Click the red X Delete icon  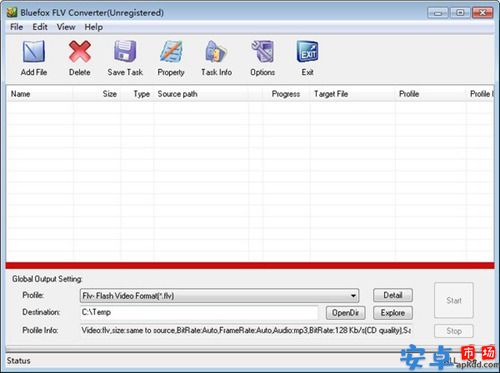(80, 52)
